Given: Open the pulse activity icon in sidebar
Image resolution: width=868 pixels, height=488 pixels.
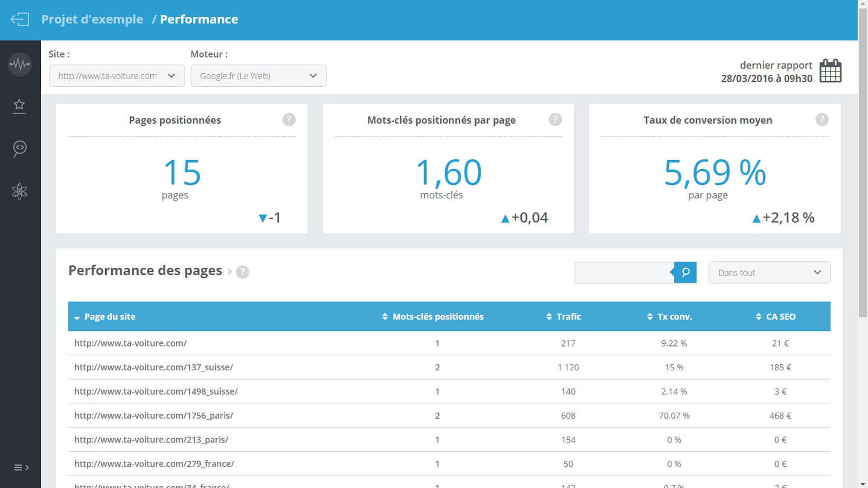Looking at the screenshot, I should tap(20, 65).
